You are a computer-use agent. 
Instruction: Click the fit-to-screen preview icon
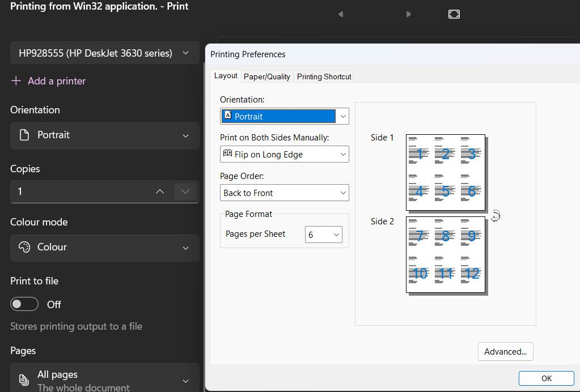click(454, 14)
